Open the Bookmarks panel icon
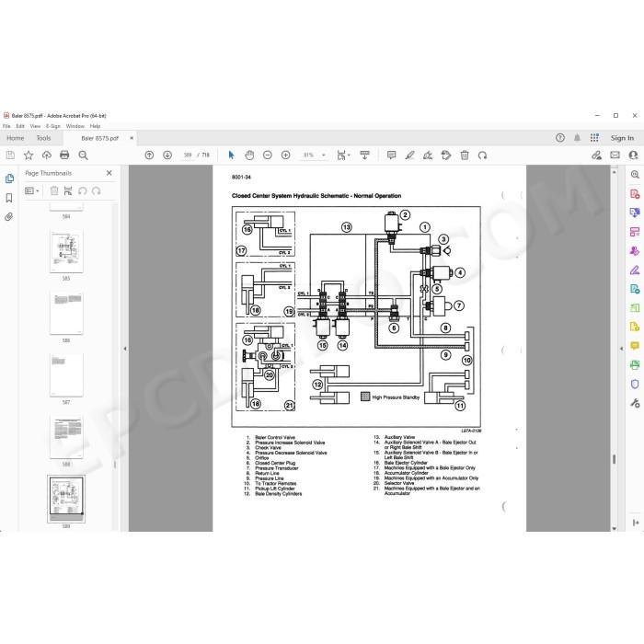The image size is (644, 644). click(9, 198)
